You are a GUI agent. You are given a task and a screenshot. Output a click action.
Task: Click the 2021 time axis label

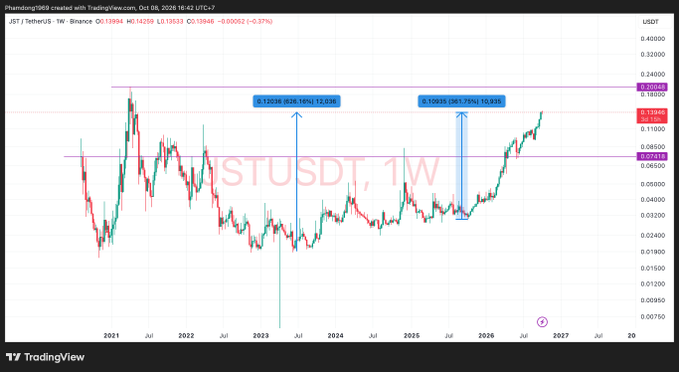(111, 336)
